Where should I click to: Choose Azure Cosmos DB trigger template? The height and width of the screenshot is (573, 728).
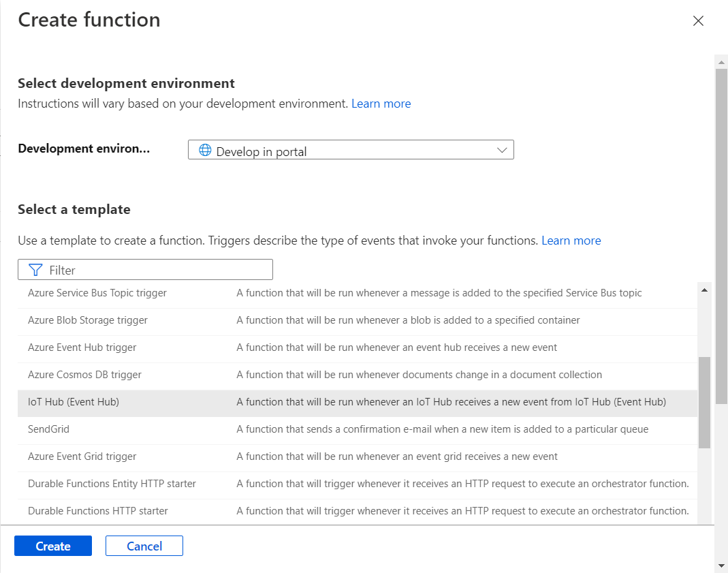tap(358, 375)
